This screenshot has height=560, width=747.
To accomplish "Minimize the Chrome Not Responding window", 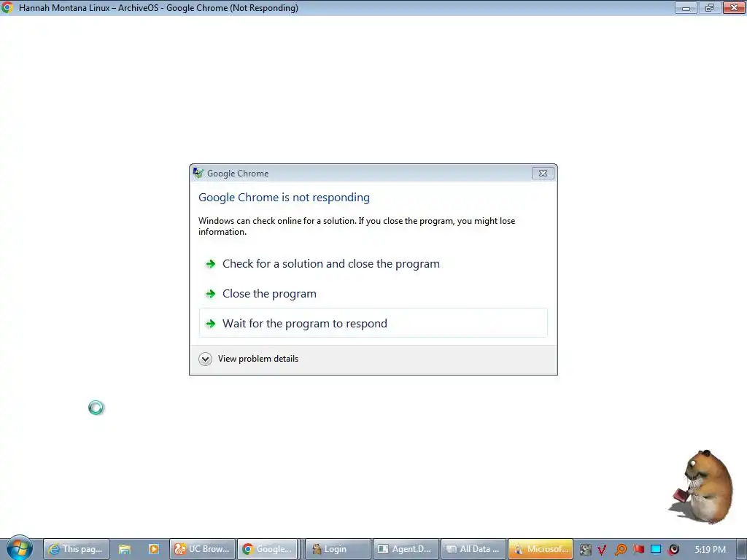I will pyautogui.click(x=686, y=7).
